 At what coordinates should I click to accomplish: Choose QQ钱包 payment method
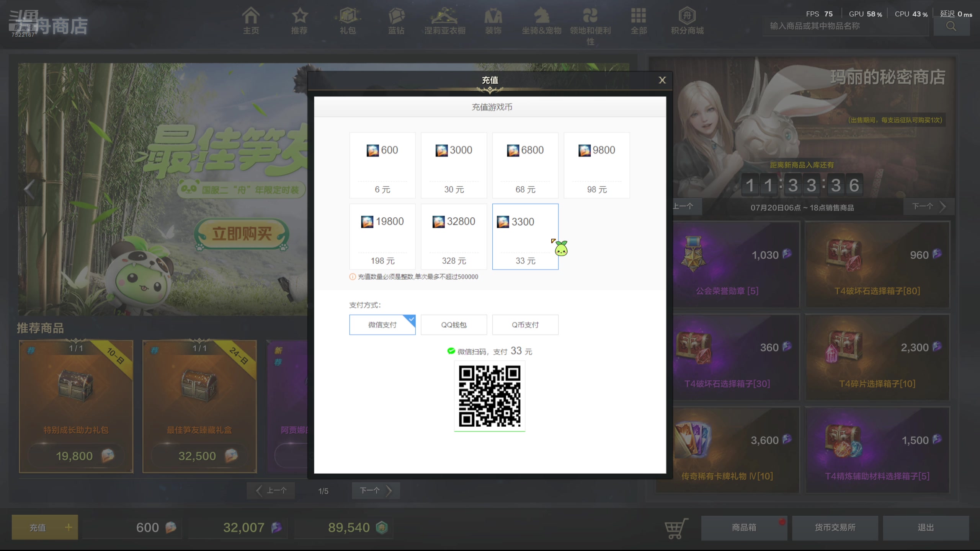[454, 325]
